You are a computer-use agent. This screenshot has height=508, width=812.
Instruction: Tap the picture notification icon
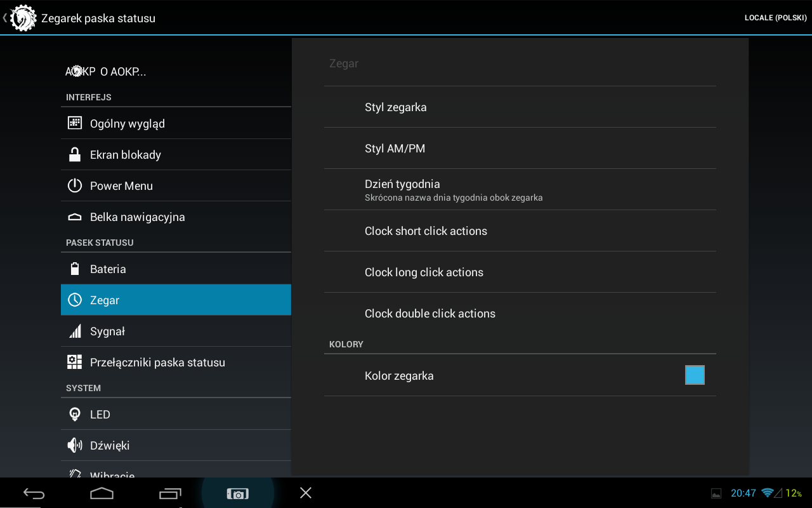716,493
